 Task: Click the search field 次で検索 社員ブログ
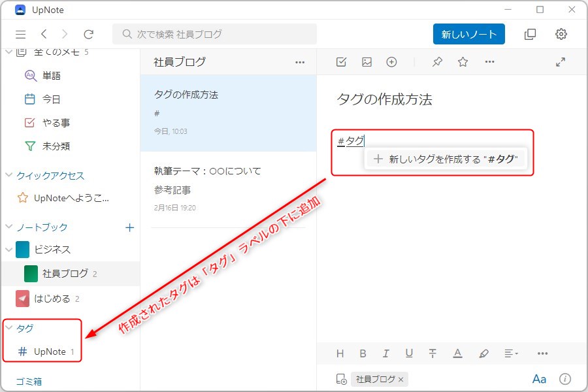(214, 34)
